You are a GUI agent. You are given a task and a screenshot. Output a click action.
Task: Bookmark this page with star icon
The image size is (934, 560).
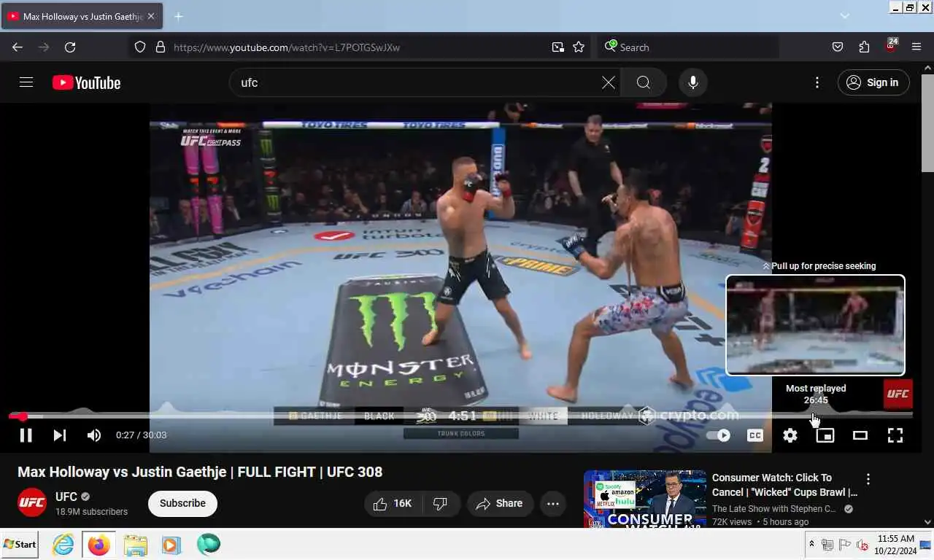tap(579, 47)
